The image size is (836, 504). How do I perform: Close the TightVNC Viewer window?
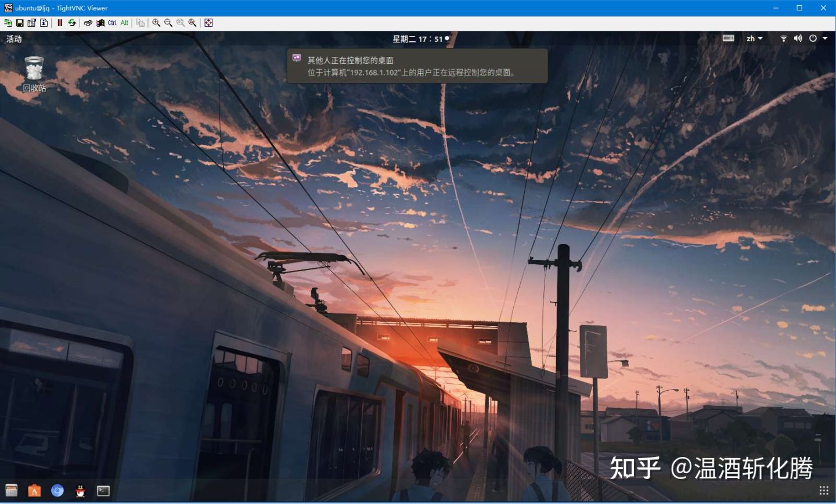823,8
